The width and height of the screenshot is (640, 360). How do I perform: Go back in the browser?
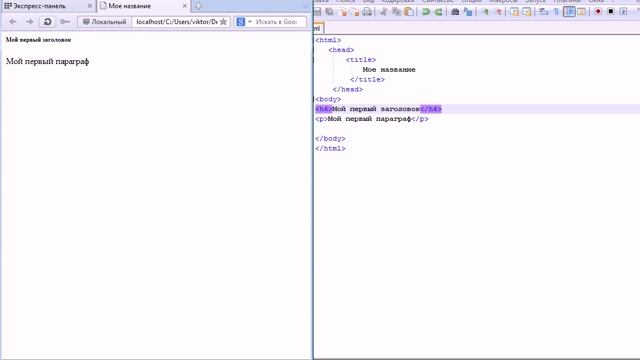pyautogui.click(x=13, y=22)
